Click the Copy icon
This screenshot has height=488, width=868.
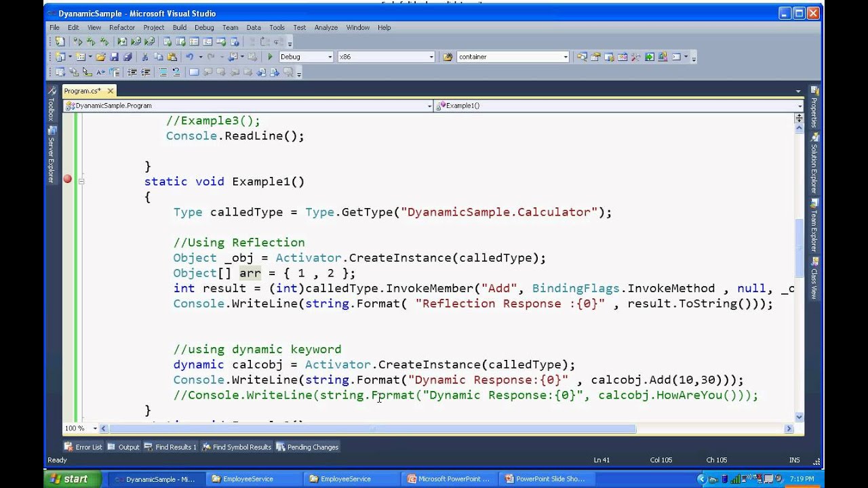(x=159, y=57)
